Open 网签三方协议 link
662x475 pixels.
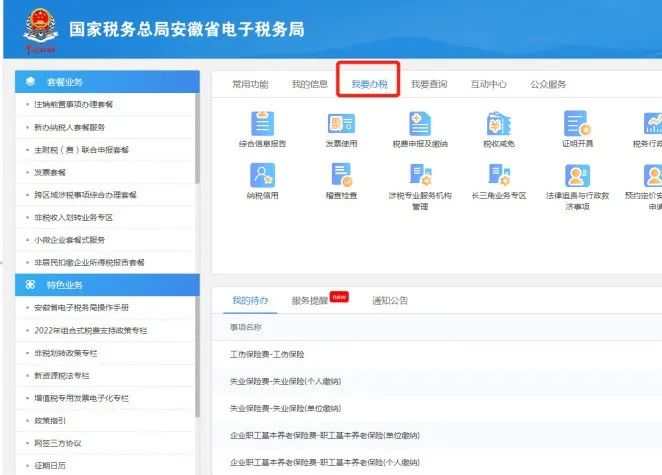click(x=57, y=443)
